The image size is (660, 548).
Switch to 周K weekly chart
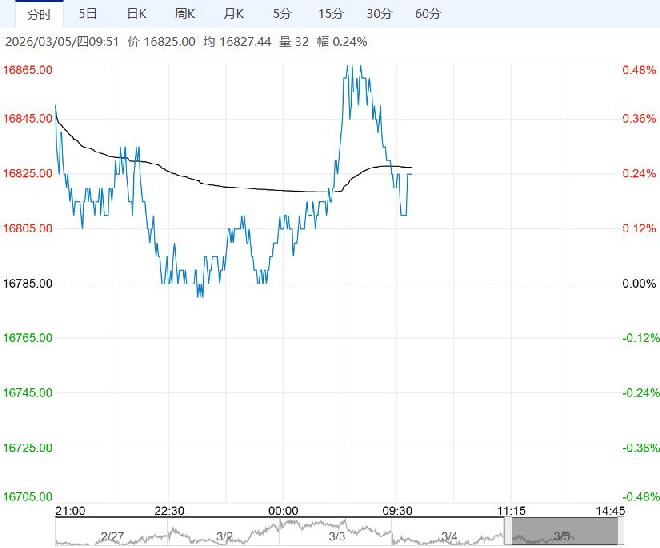click(x=185, y=14)
